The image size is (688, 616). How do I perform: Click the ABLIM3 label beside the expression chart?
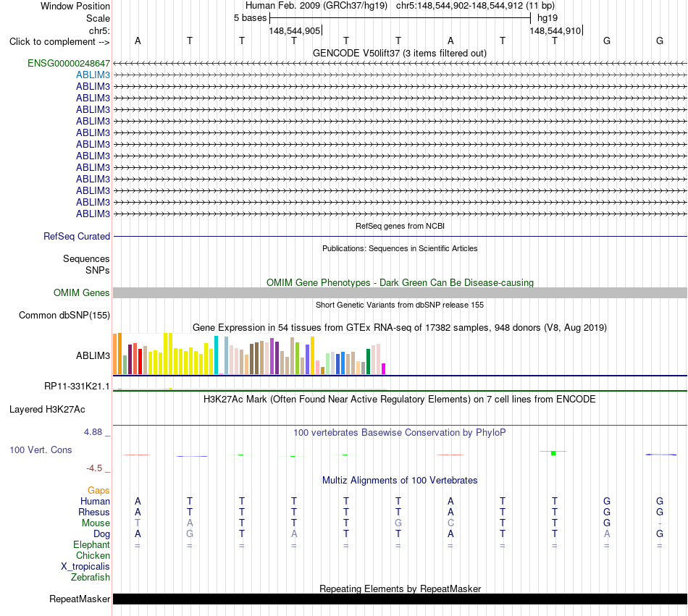click(93, 356)
